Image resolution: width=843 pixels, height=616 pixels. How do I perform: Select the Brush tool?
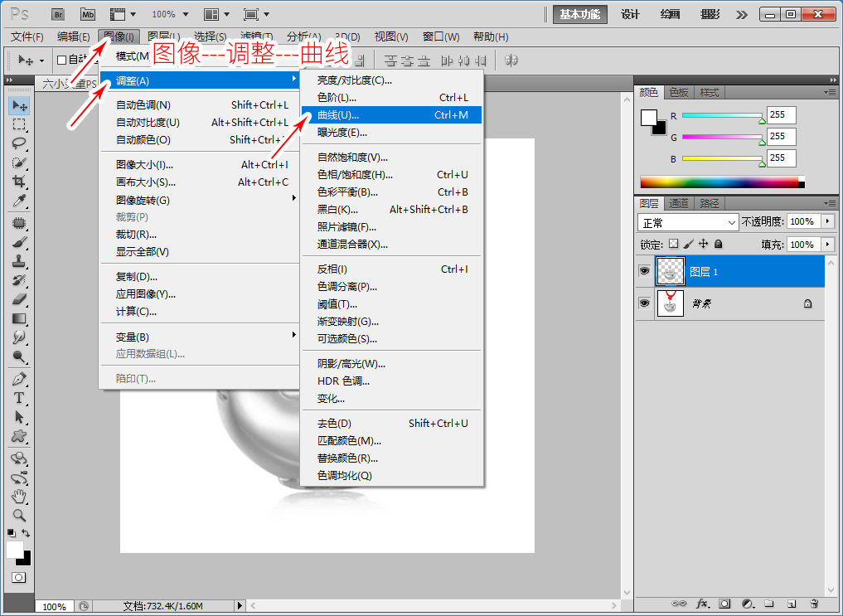point(19,242)
